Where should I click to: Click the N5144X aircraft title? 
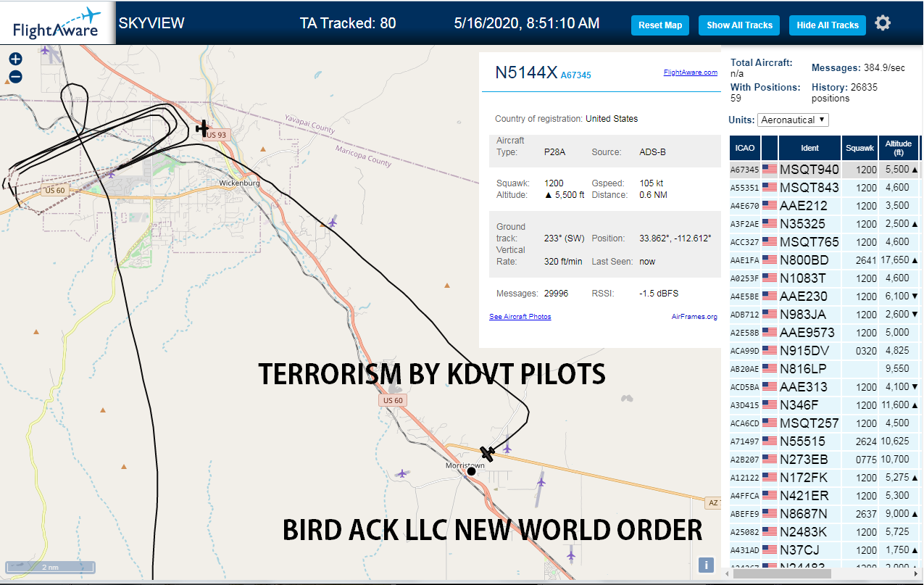tap(526, 72)
